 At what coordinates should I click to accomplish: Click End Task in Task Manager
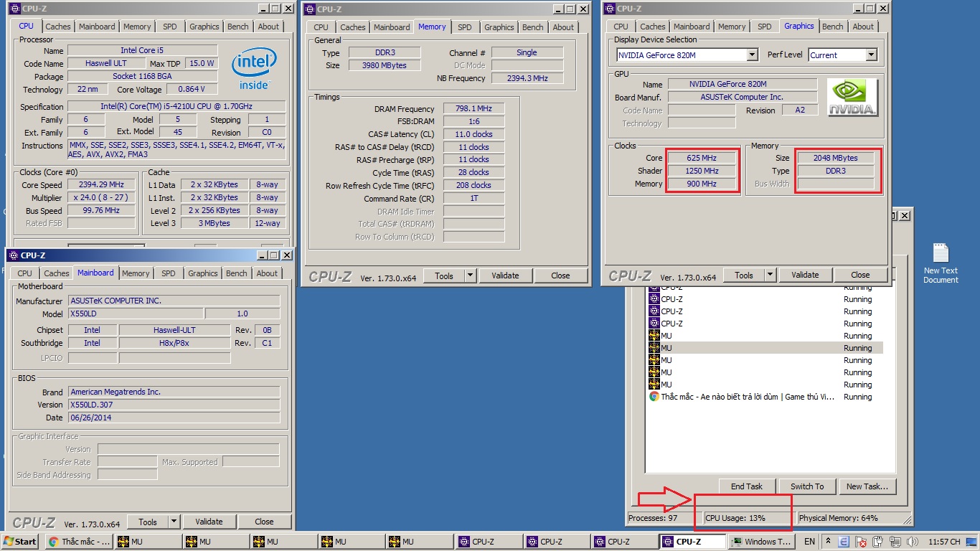click(747, 486)
